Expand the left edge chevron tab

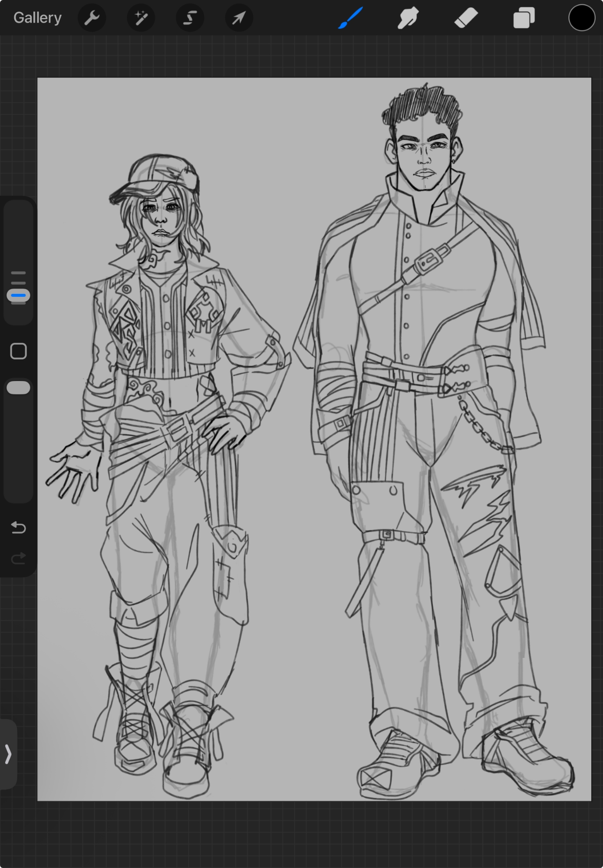point(8,754)
